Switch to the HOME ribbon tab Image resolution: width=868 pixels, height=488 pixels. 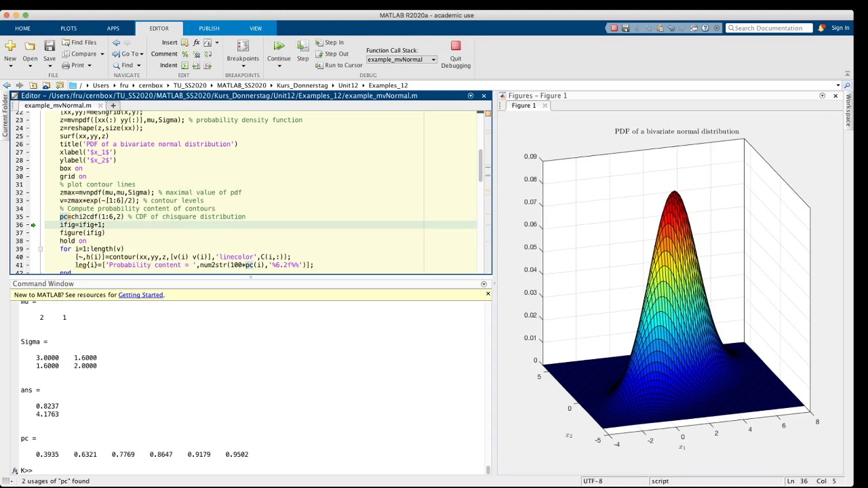22,28
